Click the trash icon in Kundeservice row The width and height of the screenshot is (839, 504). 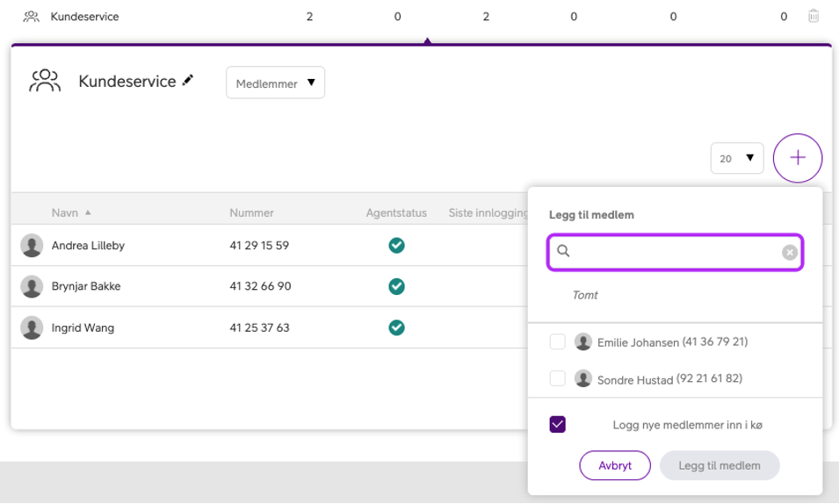(x=814, y=16)
